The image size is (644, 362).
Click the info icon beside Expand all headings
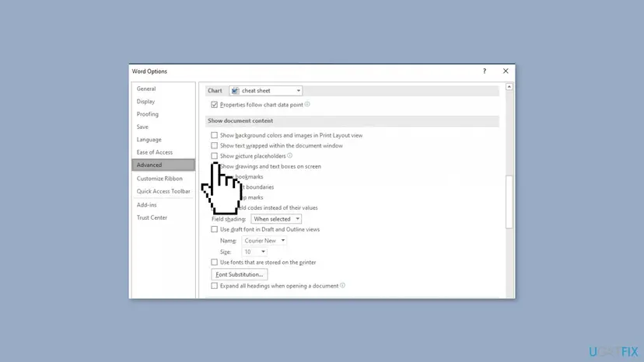[342, 285]
